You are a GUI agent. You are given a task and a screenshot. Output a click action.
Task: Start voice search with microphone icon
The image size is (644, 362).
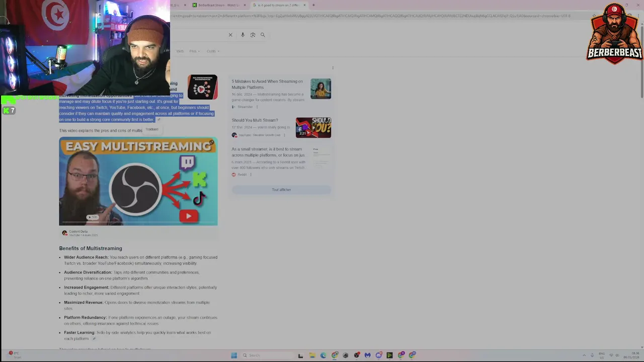[243, 35]
